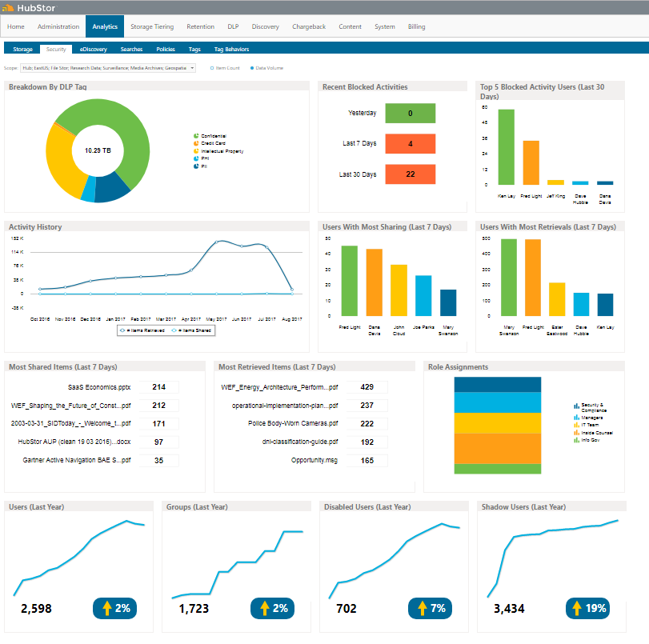The height and width of the screenshot is (644, 649).
Task: Click the Confidential legend icon
Action: tap(196, 136)
